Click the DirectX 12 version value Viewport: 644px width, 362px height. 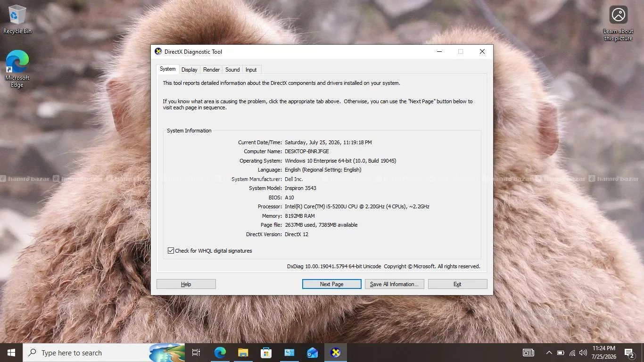[x=297, y=234]
